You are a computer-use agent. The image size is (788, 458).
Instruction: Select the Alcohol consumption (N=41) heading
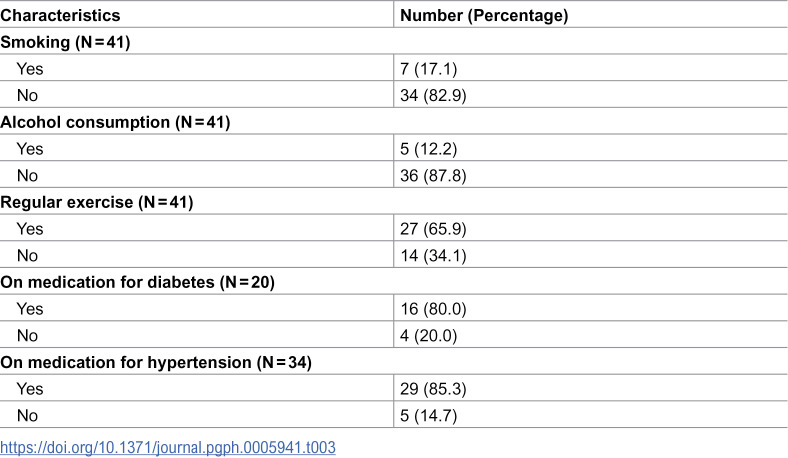[115, 122]
